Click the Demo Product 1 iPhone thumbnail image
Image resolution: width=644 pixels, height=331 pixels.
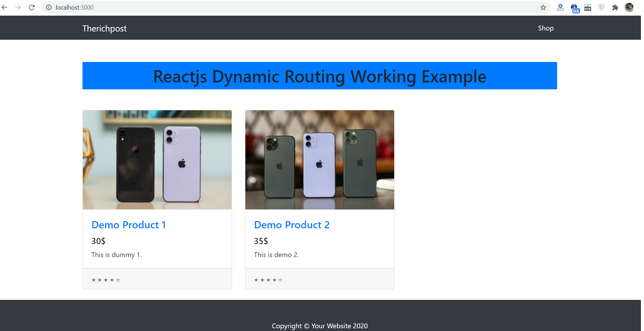[x=157, y=160]
